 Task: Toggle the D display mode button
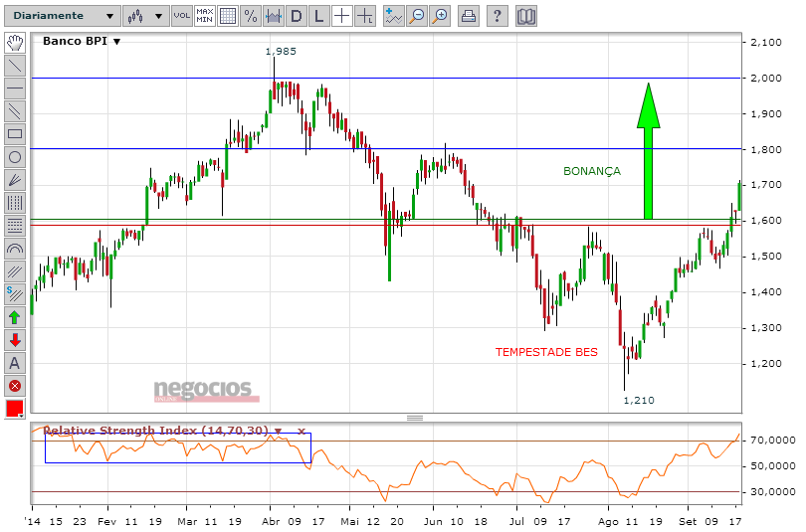(x=297, y=16)
